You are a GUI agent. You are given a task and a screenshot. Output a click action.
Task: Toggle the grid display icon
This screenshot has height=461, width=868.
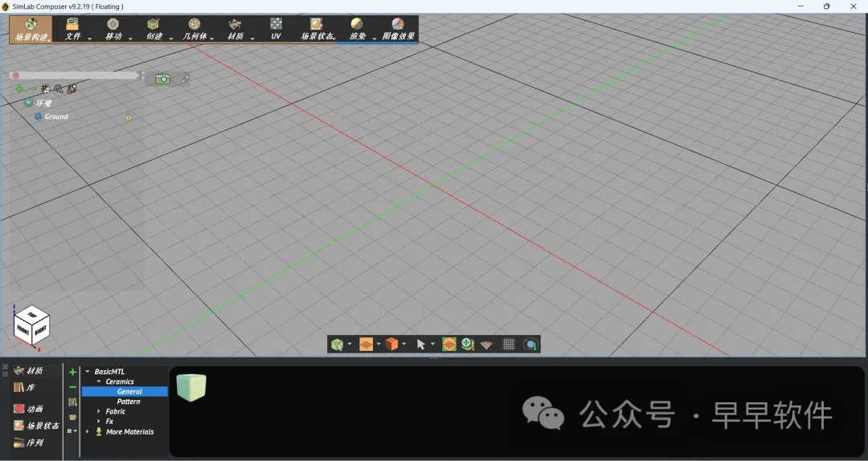point(509,345)
